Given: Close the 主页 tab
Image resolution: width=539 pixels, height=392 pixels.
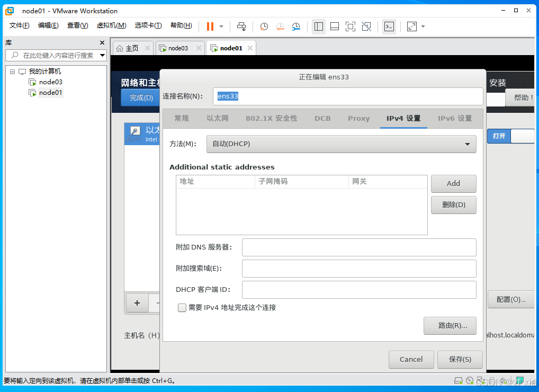Looking at the screenshot, I should click(148, 48).
